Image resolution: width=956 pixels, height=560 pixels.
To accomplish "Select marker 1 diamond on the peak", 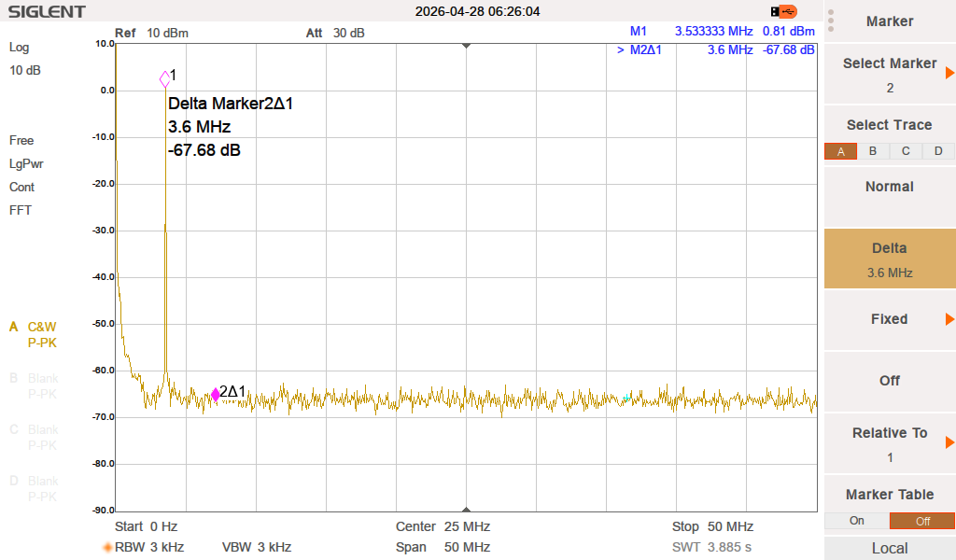I will [x=165, y=78].
